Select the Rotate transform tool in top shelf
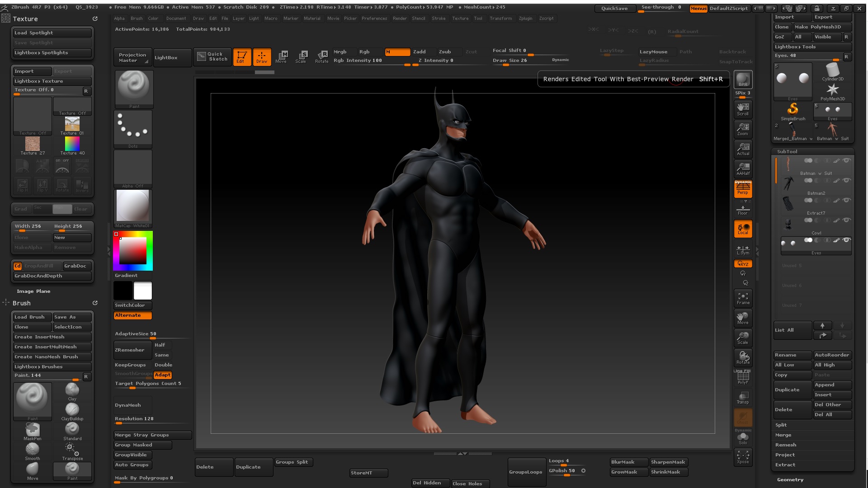The image size is (868, 488). [321, 57]
